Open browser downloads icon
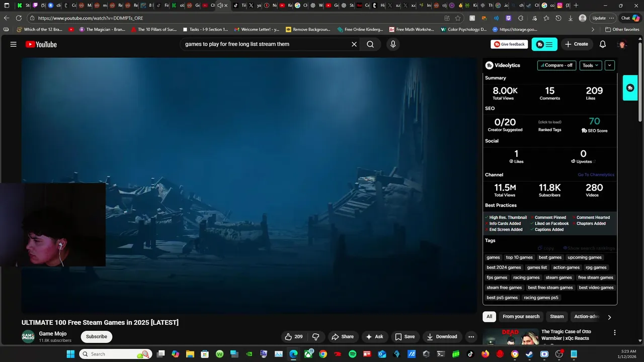Viewport: 644px width, 362px height. coord(571,18)
